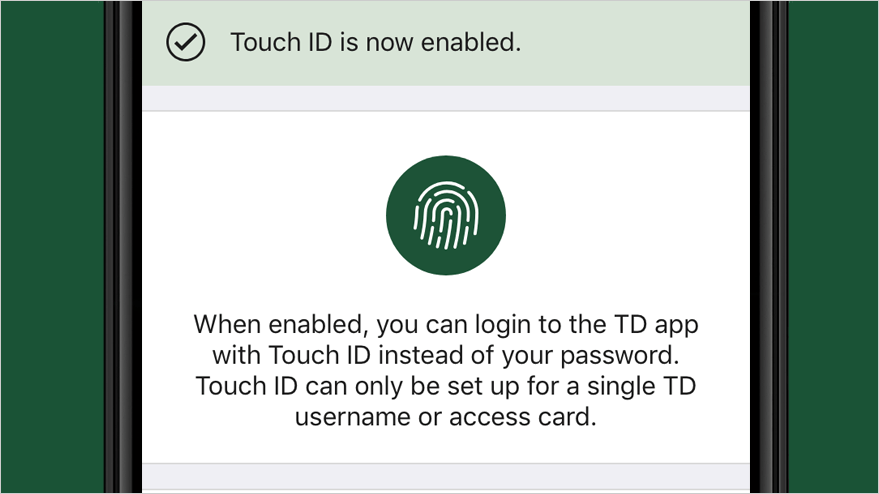Viewport: 879px width, 494px height.
Task: Click the dark green background right of phone
Action: click(833, 247)
